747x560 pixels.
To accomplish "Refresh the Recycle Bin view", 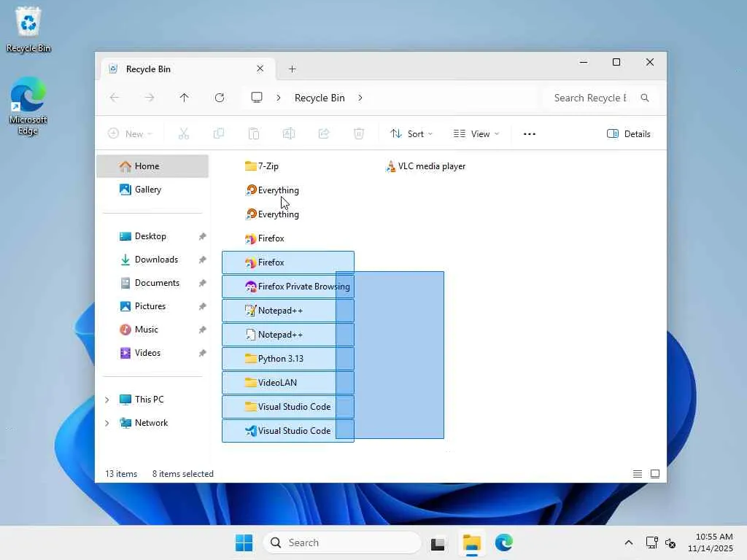I will 219,98.
